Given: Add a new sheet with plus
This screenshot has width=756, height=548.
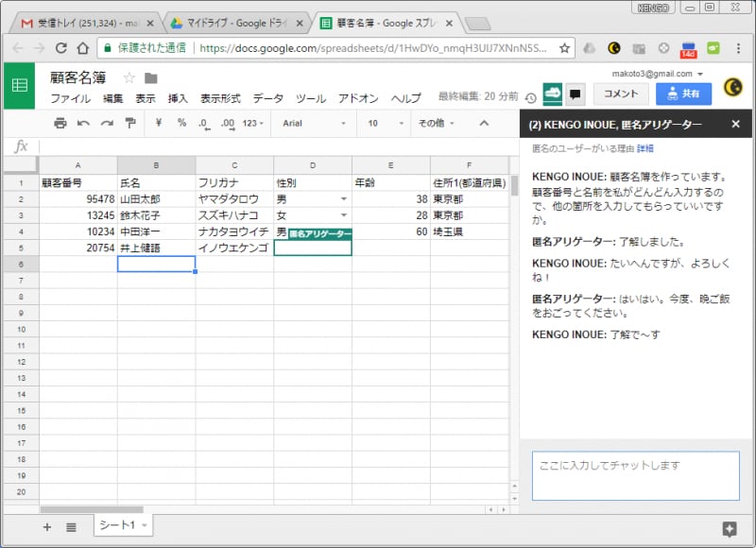Looking at the screenshot, I should pyautogui.click(x=47, y=526).
